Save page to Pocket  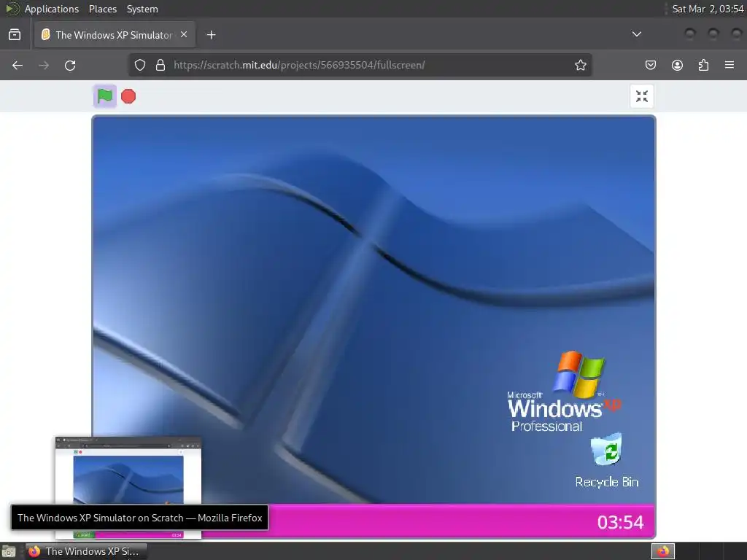650,65
